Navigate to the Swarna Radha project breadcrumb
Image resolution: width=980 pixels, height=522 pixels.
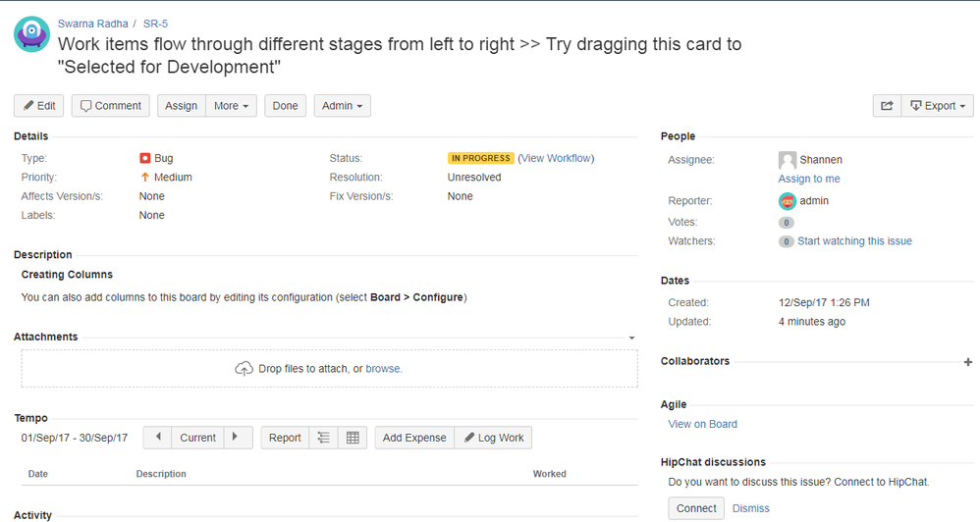pyautogui.click(x=93, y=24)
